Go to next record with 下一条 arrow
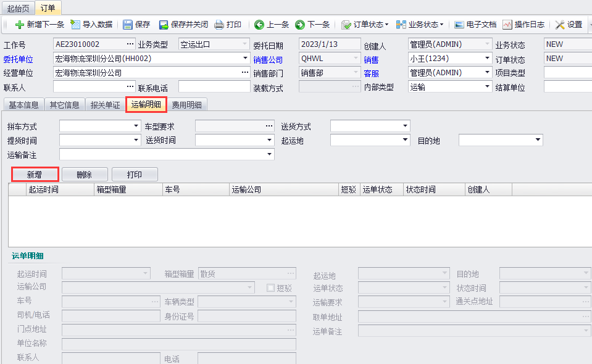 coord(300,25)
